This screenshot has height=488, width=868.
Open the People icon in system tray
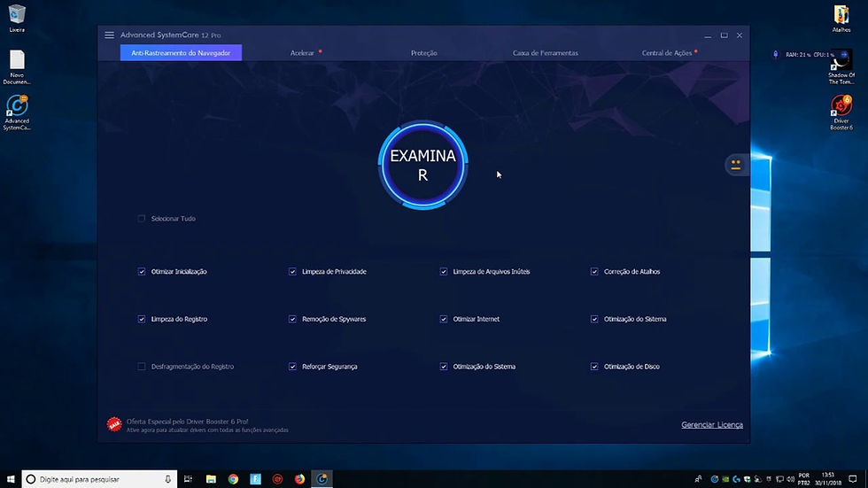(x=698, y=479)
